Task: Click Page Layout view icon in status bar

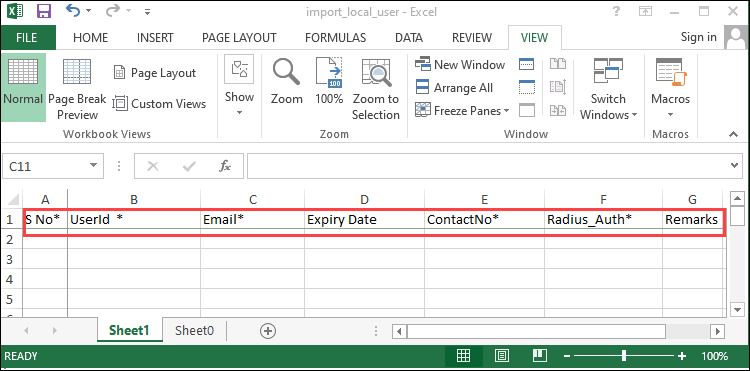Action: click(x=501, y=356)
